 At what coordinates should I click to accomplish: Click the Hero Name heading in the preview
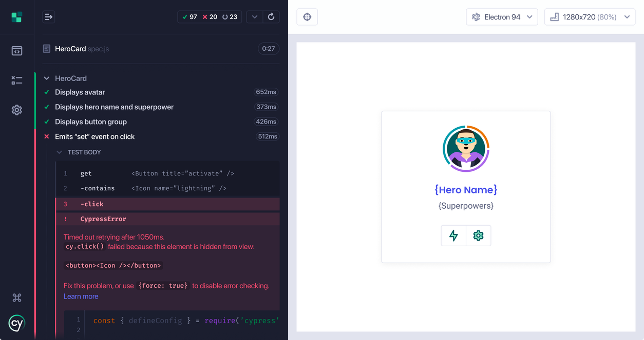(466, 190)
